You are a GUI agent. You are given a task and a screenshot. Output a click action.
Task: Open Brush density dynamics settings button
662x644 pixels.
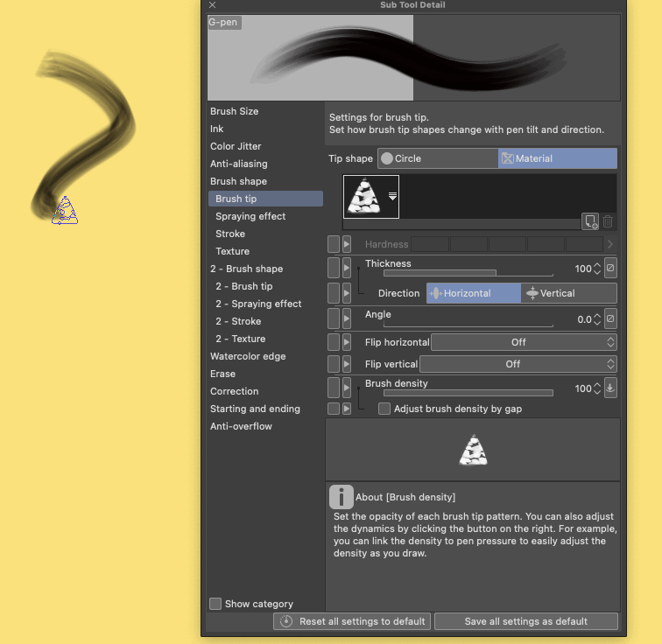(610, 388)
